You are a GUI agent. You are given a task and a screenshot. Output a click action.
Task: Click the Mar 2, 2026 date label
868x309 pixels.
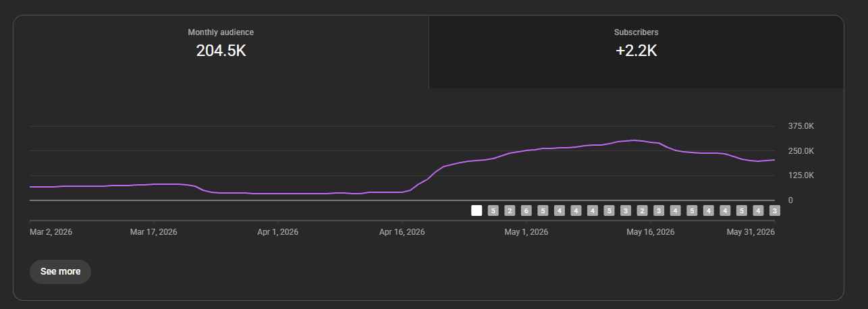51,232
